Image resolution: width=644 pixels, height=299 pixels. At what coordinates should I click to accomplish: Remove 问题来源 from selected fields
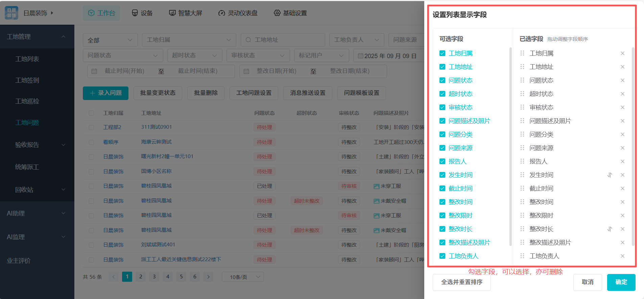(622, 148)
